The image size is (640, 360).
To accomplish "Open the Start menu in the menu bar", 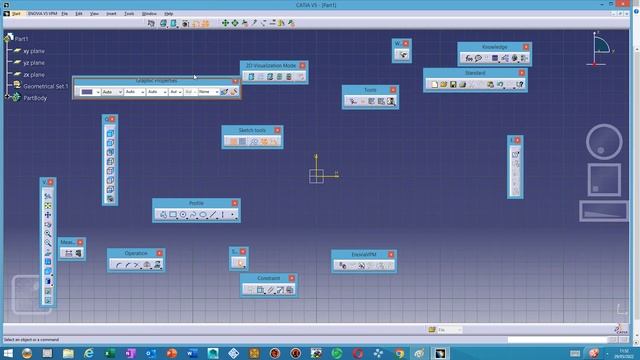I will coord(16,13).
